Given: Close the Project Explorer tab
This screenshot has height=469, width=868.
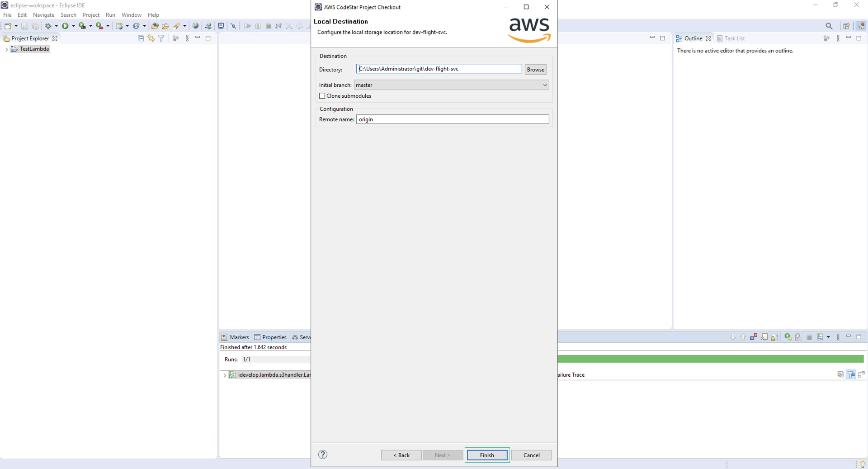Looking at the screenshot, I should coord(55,38).
